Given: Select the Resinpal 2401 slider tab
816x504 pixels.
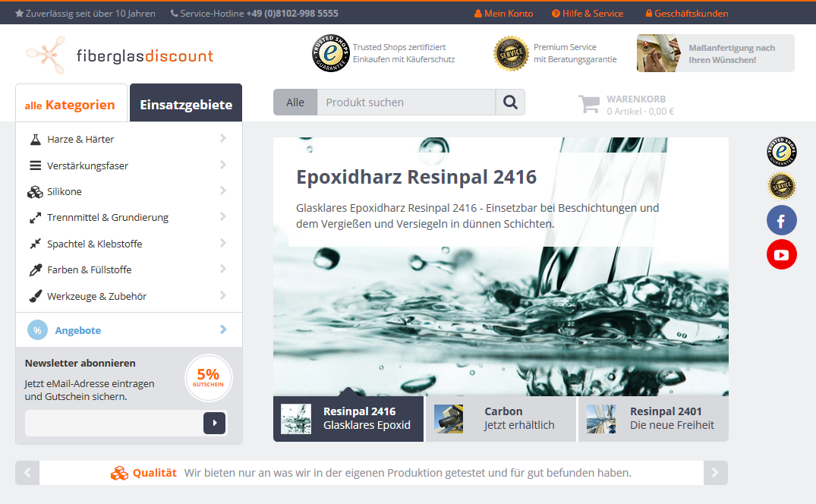Looking at the screenshot, I should click(x=653, y=419).
